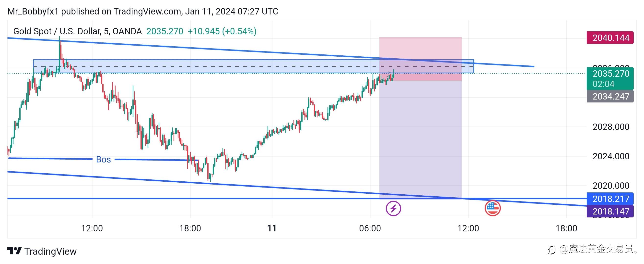Click the 2020.000 level on price axis
Viewport: 644px width, 264px height.
coord(611,186)
